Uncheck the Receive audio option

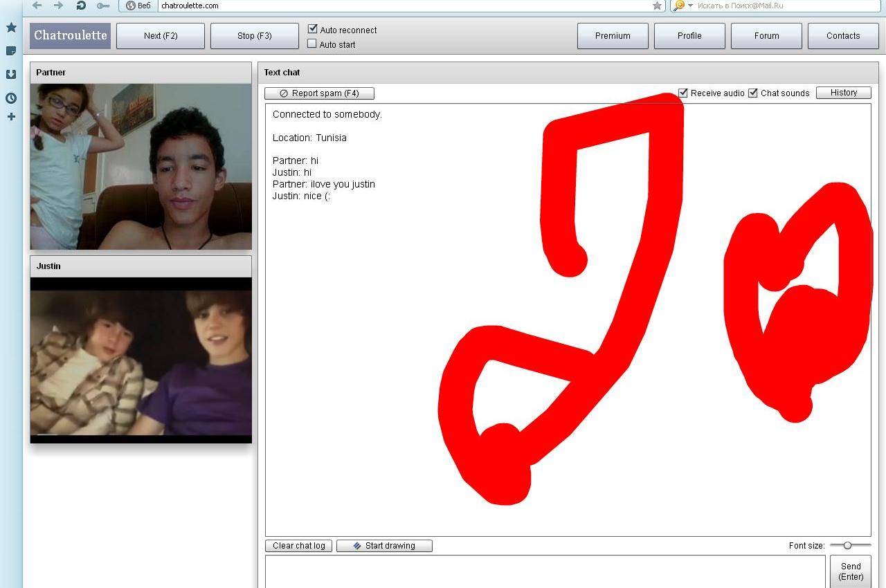coord(683,93)
